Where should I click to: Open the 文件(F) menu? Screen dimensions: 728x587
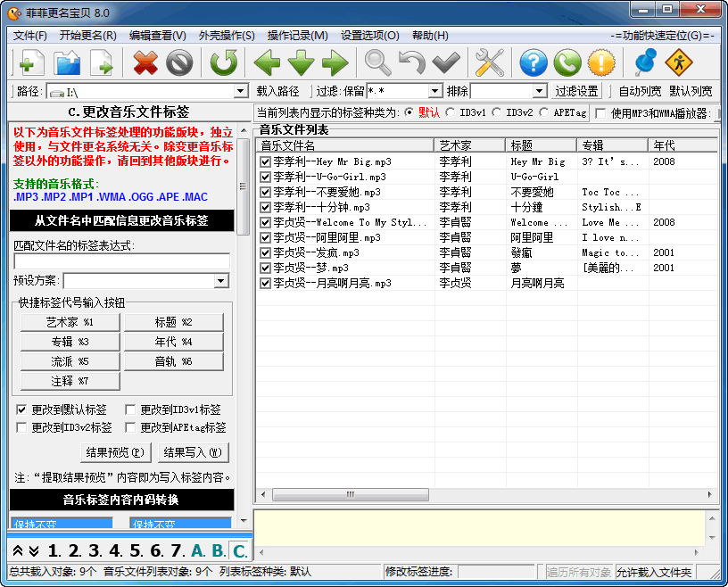[30, 36]
